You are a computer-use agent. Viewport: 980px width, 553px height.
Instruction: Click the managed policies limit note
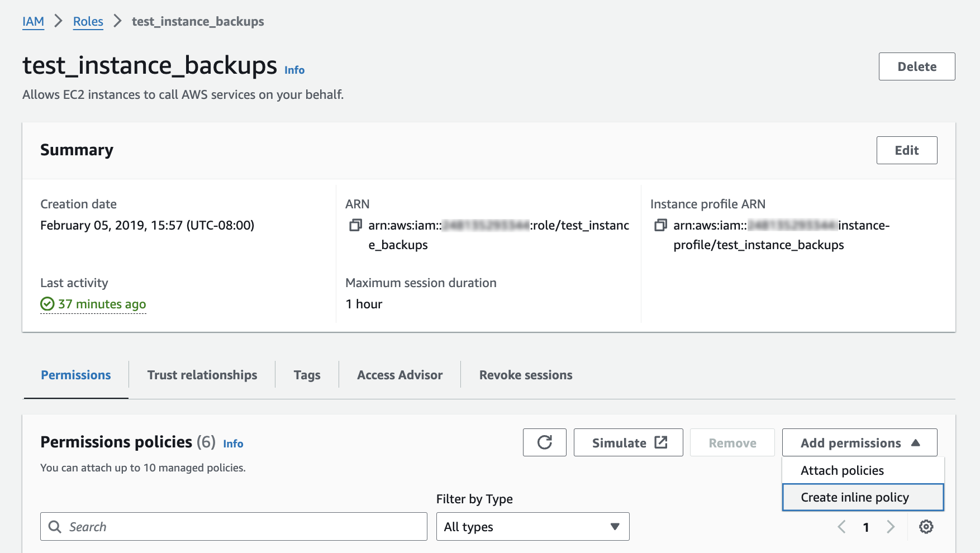143,468
